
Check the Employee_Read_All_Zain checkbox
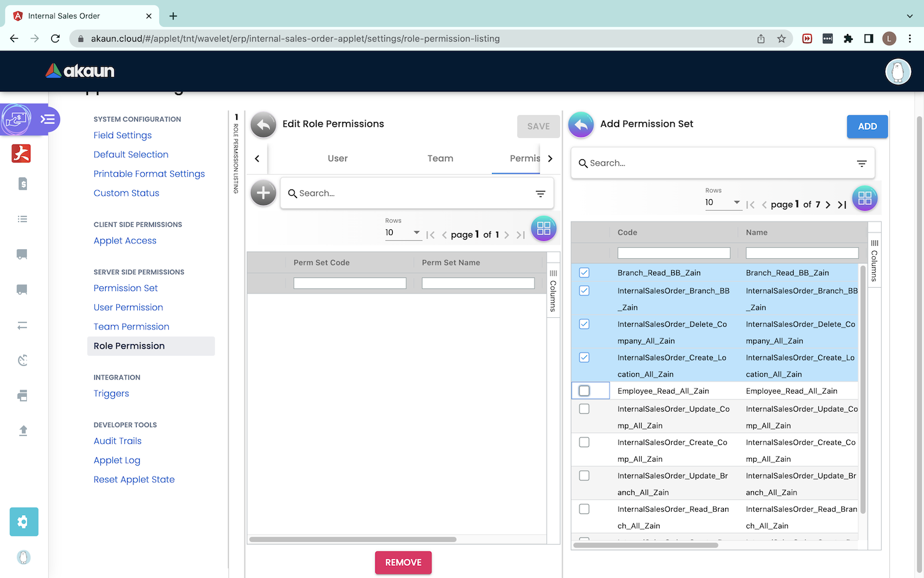click(584, 391)
